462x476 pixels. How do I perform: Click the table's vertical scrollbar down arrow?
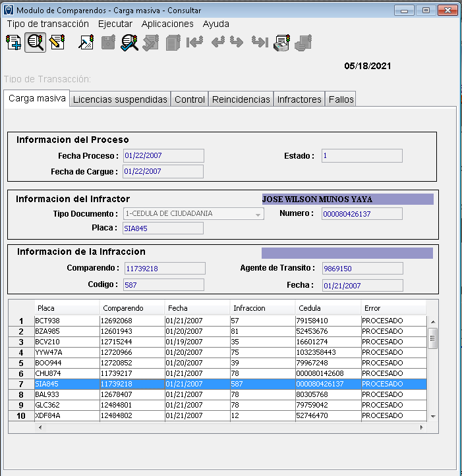(433, 416)
